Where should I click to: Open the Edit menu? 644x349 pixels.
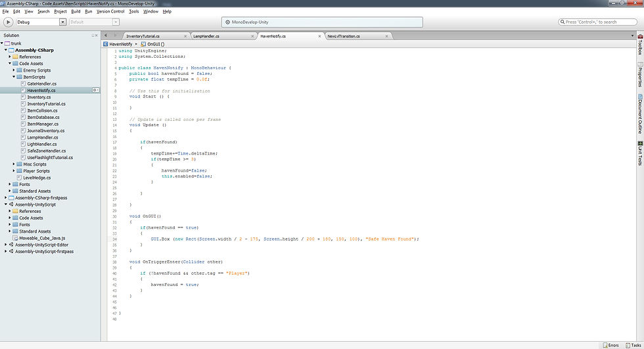16,11
